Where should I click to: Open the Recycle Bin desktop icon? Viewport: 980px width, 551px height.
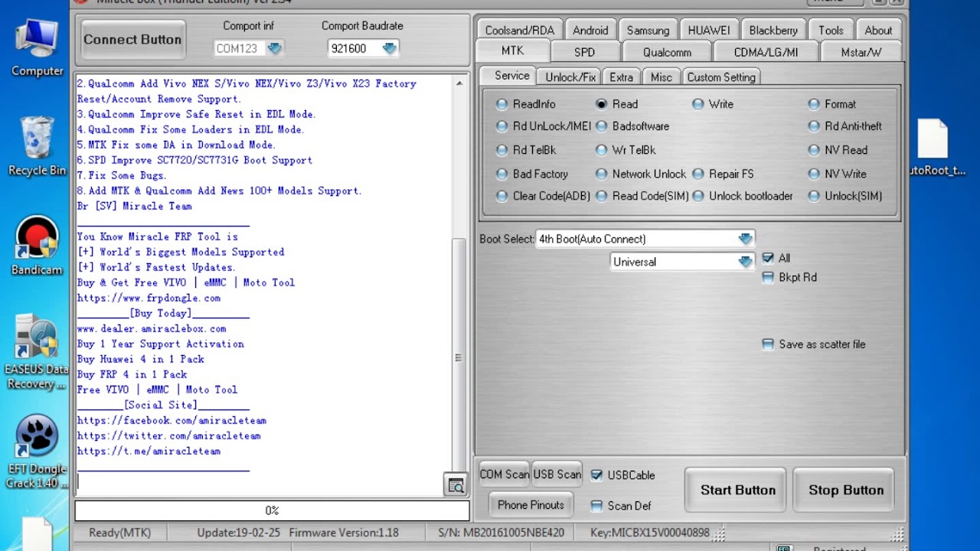37,146
